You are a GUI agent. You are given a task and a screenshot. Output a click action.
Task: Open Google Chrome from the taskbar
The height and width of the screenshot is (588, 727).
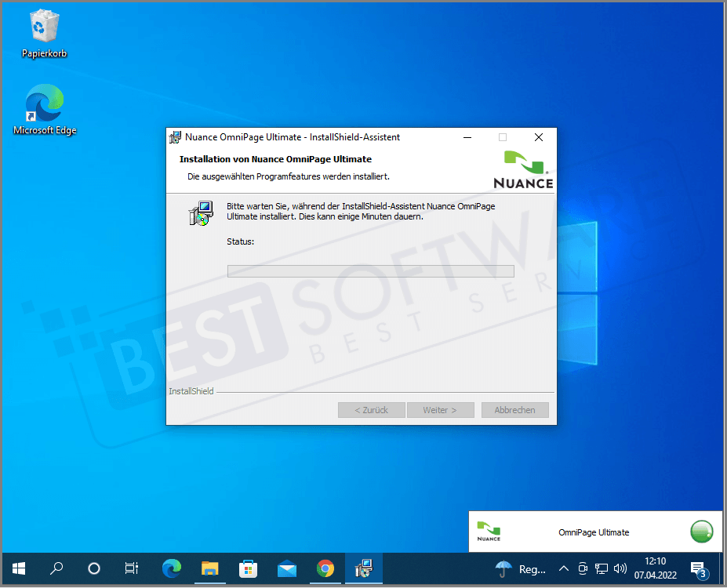(x=325, y=568)
